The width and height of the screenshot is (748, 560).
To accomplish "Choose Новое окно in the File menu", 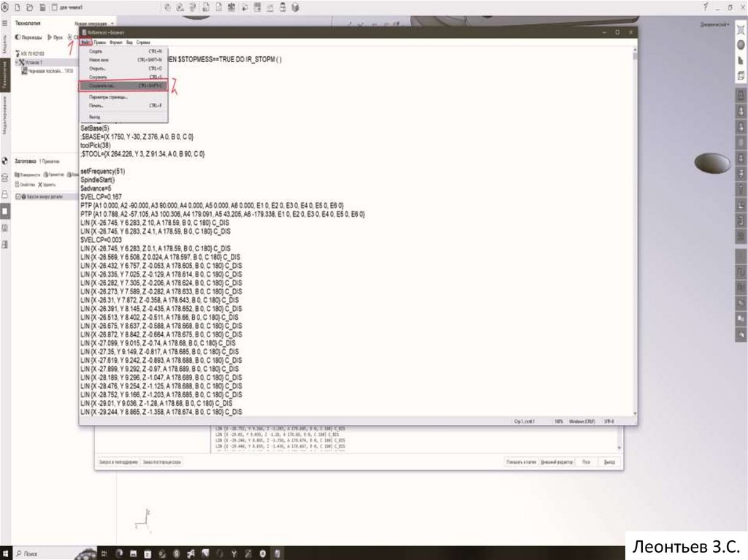I will 123,60.
